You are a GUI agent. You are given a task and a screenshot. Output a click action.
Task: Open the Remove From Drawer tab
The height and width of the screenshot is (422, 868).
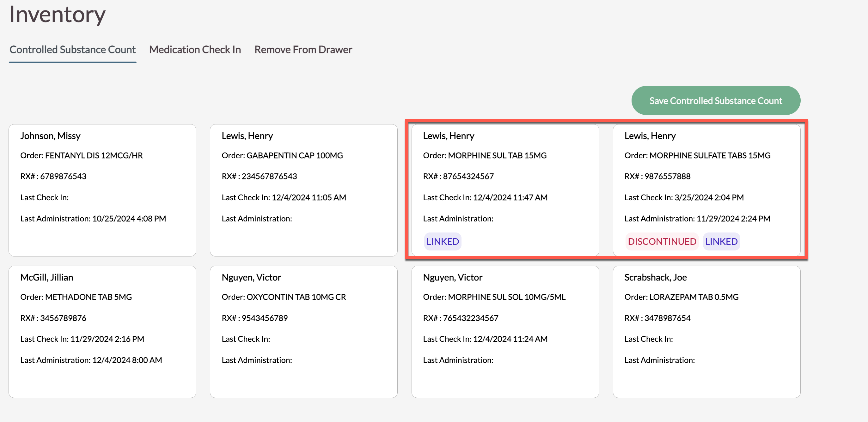[303, 50]
